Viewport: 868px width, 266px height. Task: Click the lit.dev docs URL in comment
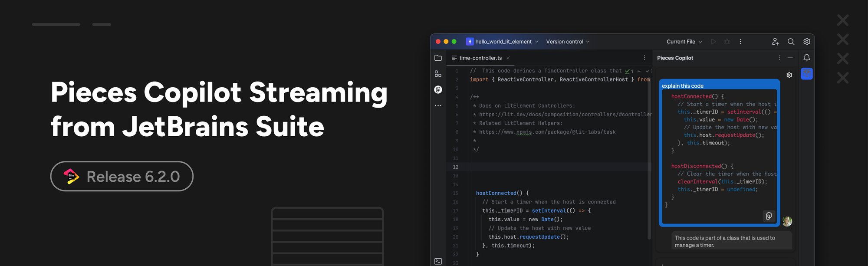point(566,115)
